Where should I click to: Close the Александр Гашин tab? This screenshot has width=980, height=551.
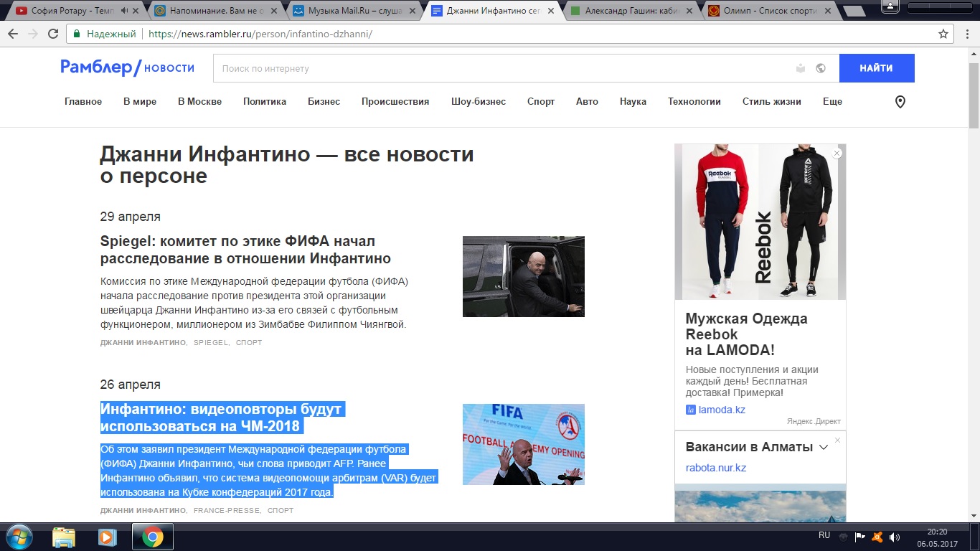(689, 11)
